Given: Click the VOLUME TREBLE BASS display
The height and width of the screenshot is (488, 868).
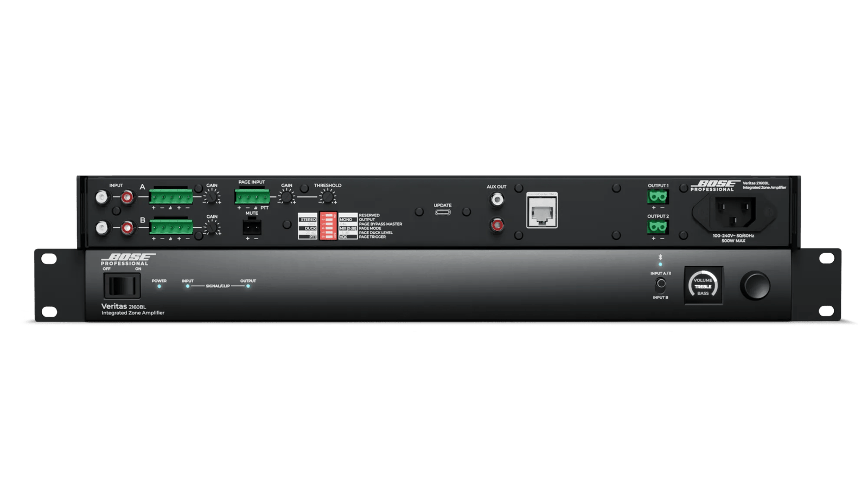Looking at the screenshot, I should click(703, 286).
